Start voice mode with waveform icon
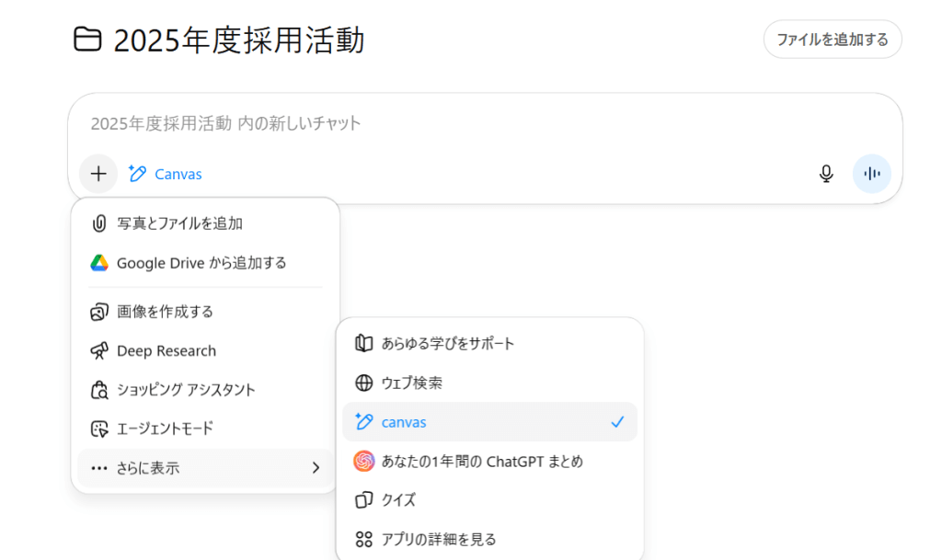The height and width of the screenshot is (560, 942). click(871, 174)
